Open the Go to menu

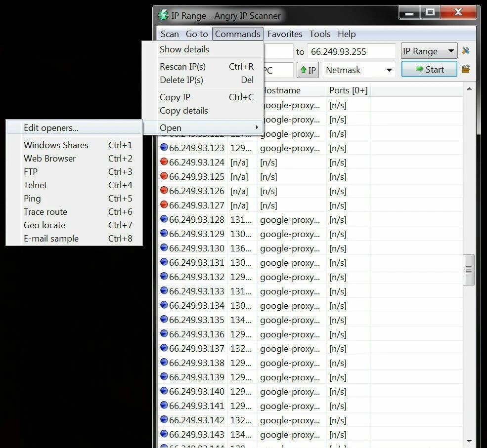pos(197,34)
